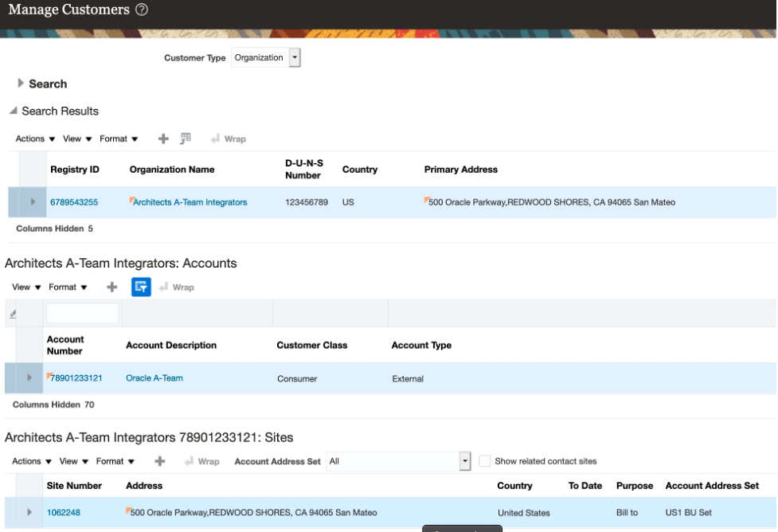Click the Account Number filter input field

pos(82,314)
